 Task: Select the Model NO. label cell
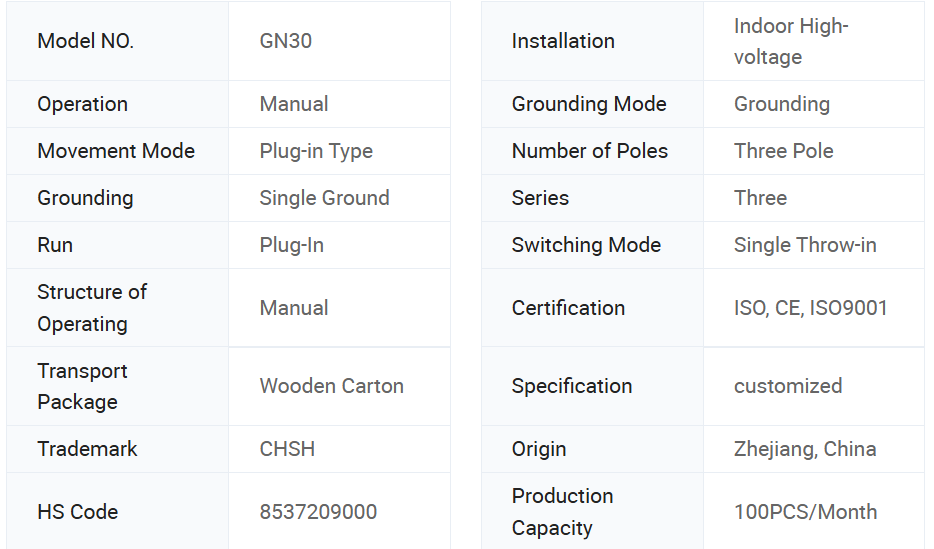tap(85, 41)
